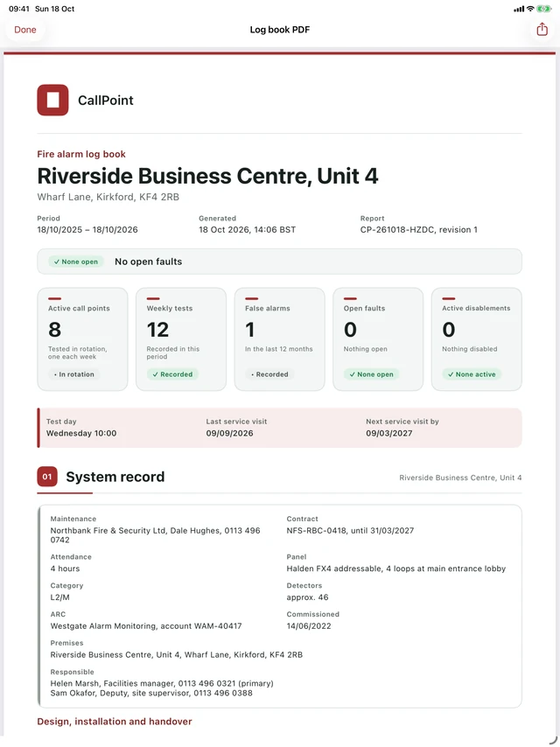This screenshot has width=560, height=747.
Task: Click commissioned date '14/06/2022'
Action: (309, 626)
